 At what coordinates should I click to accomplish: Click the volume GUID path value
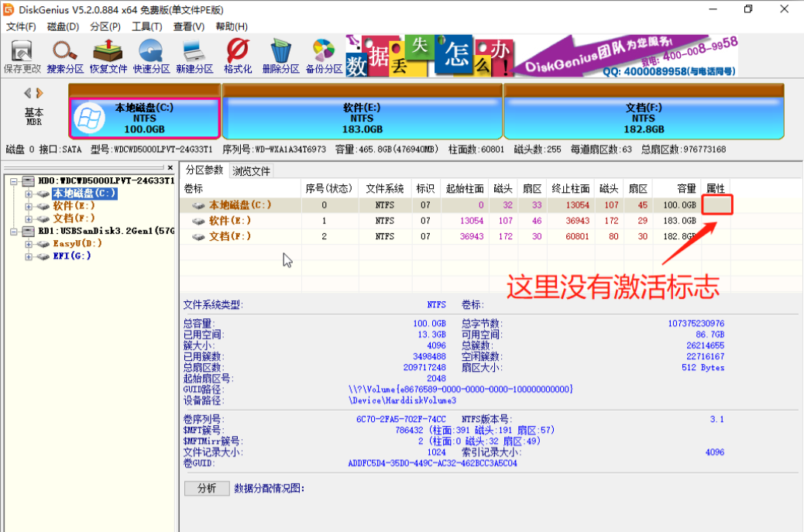(x=460, y=390)
